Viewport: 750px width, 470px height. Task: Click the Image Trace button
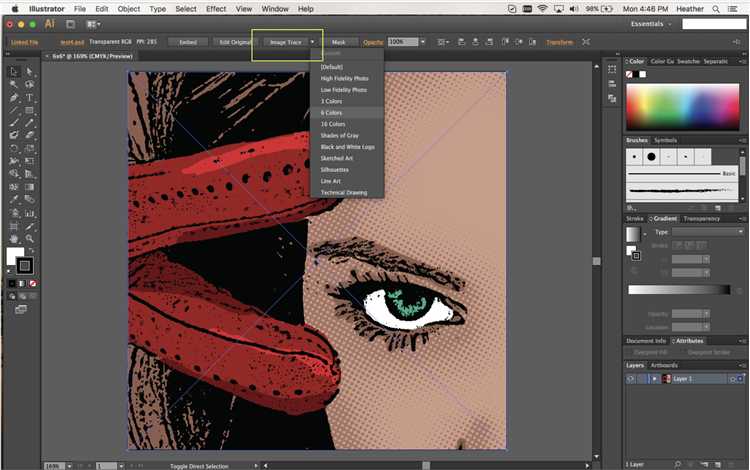point(286,42)
